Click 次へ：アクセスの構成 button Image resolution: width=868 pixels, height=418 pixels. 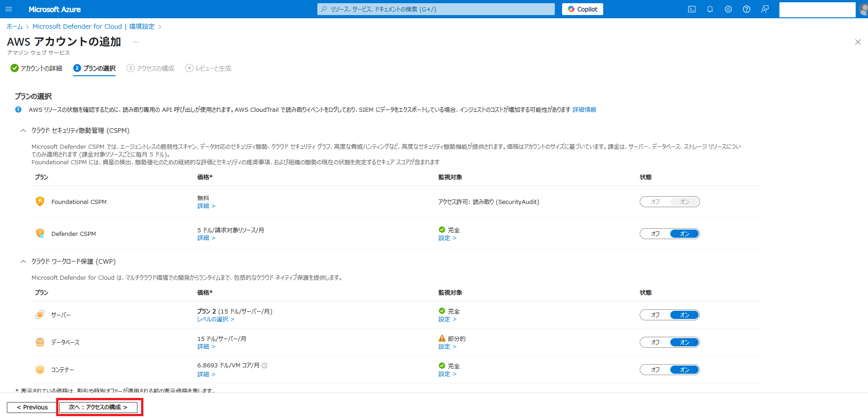[x=98, y=407]
